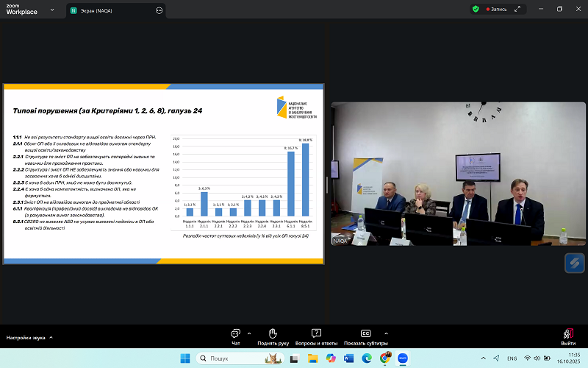The width and height of the screenshot is (588, 368).
Task: Click the Raise Hand icon
Action: tap(273, 333)
